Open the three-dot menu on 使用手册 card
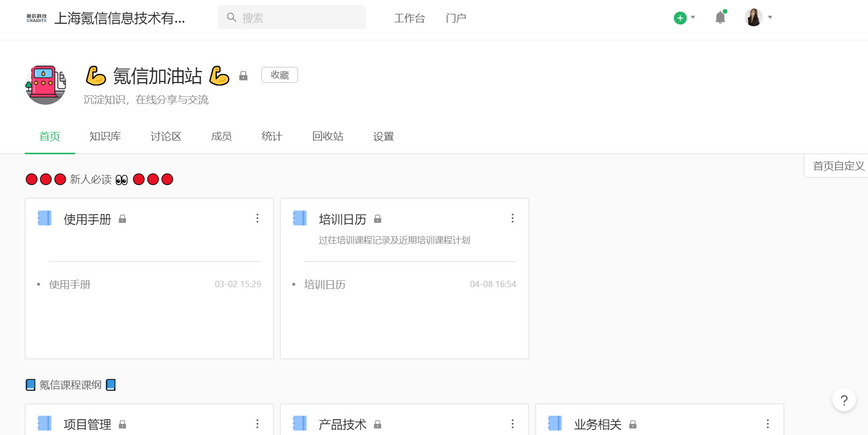This screenshot has width=868, height=435. point(257,218)
